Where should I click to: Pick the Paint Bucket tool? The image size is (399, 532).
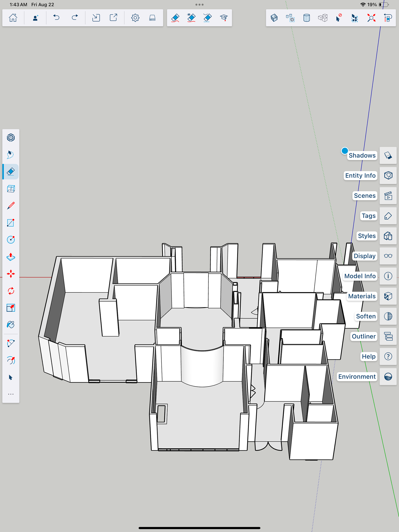11,325
